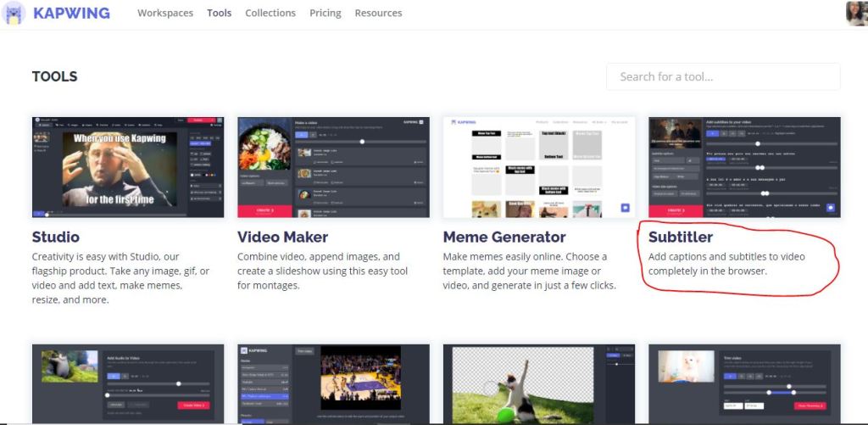Screen dimensions: 868x425
Task: Open the cat background remover thumbnail
Action: [x=538, y=384]
